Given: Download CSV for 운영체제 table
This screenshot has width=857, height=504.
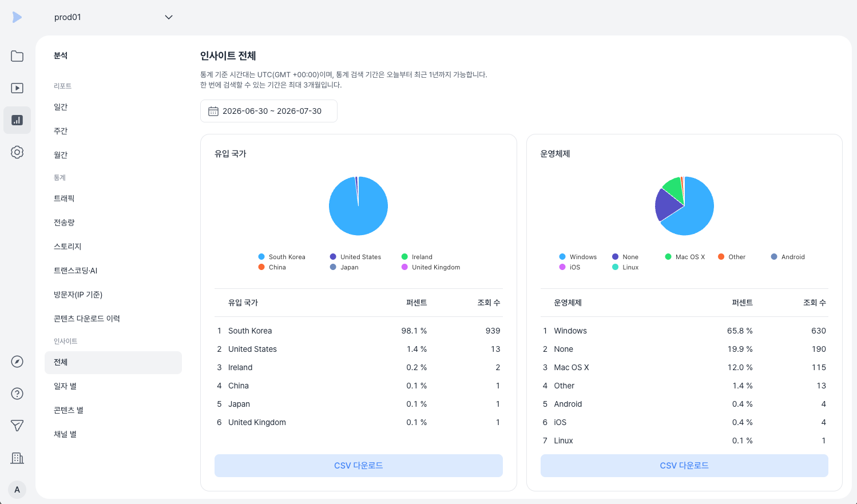Looking at the screenshot, I should [x=684, y=466].
